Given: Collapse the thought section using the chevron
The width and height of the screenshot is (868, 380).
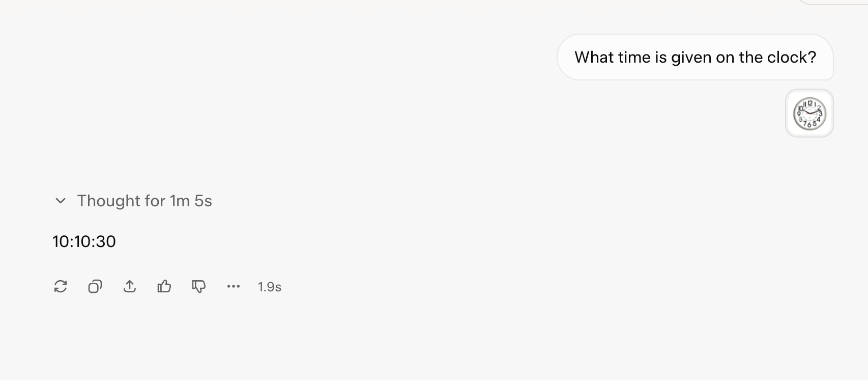Looking at the screenshot, I should coord(61,201).
